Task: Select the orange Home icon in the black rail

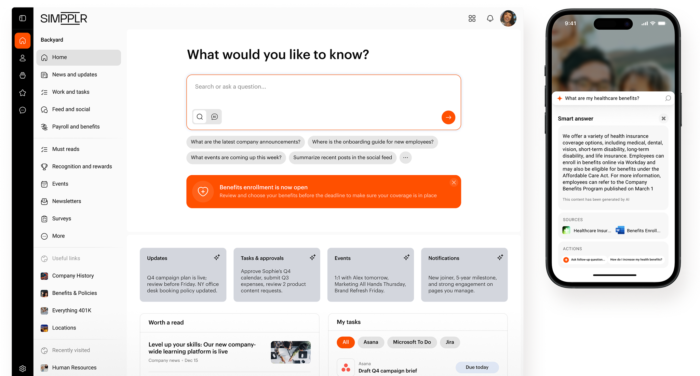Action: coord(22,41)
